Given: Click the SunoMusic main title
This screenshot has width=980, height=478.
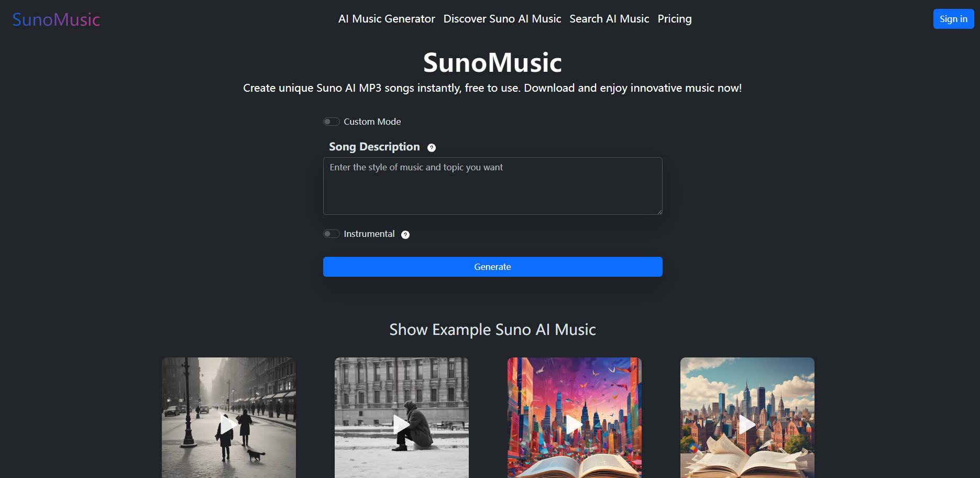Looking at the screenshot, I should [x=492, y=62].
